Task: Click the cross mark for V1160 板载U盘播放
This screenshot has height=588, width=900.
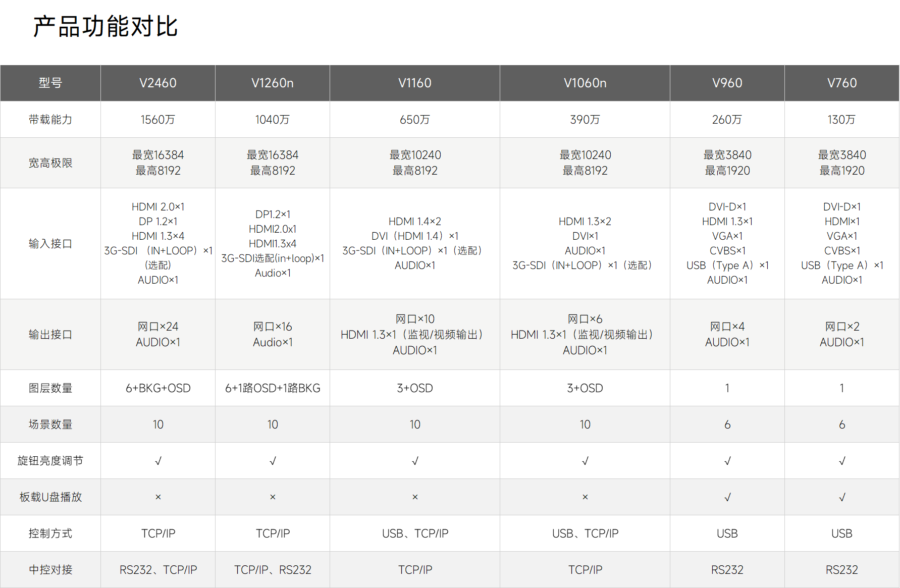Action: 414,497
